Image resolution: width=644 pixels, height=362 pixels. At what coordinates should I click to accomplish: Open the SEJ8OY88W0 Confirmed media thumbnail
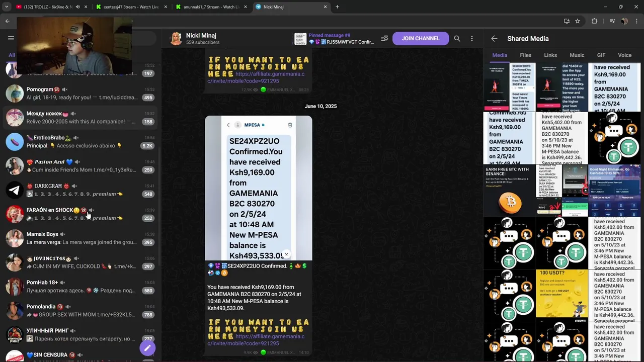pyautogui.click(x=509, y=87)
